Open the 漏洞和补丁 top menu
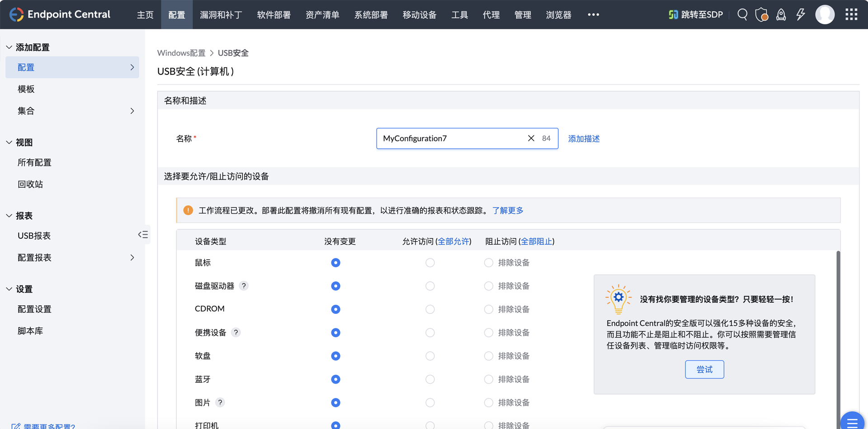 [x=221, y=15]
